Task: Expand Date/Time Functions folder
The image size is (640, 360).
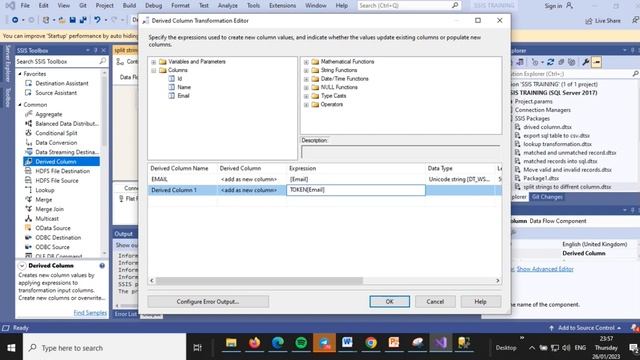Action: coord(306,79)
